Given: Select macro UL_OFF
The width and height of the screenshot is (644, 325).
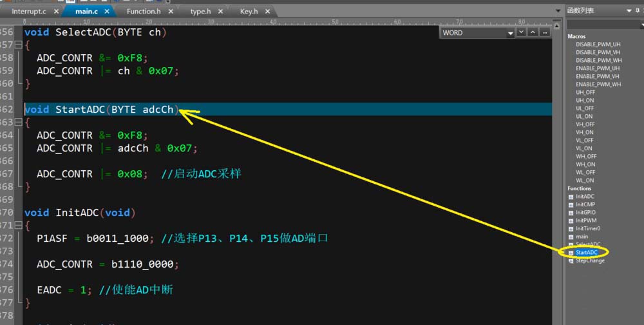Looking at the screenshot, I should 585,108.
